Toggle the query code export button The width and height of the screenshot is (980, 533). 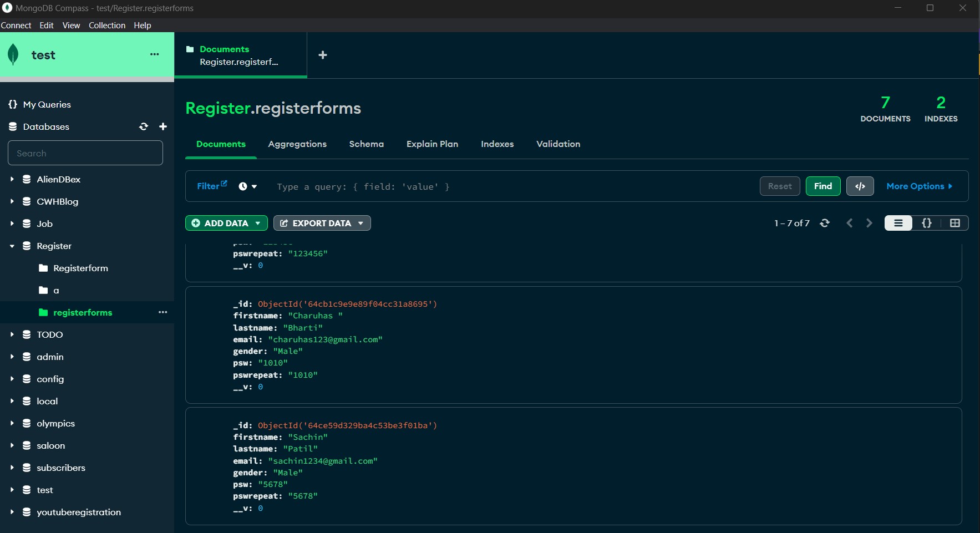(860, 186)
